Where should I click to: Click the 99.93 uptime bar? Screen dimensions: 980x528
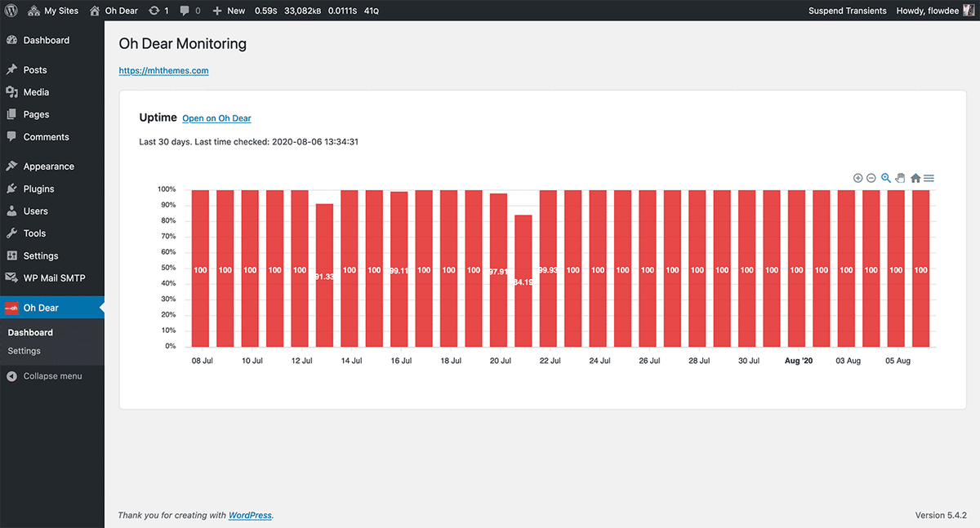(x=548, y=268)
